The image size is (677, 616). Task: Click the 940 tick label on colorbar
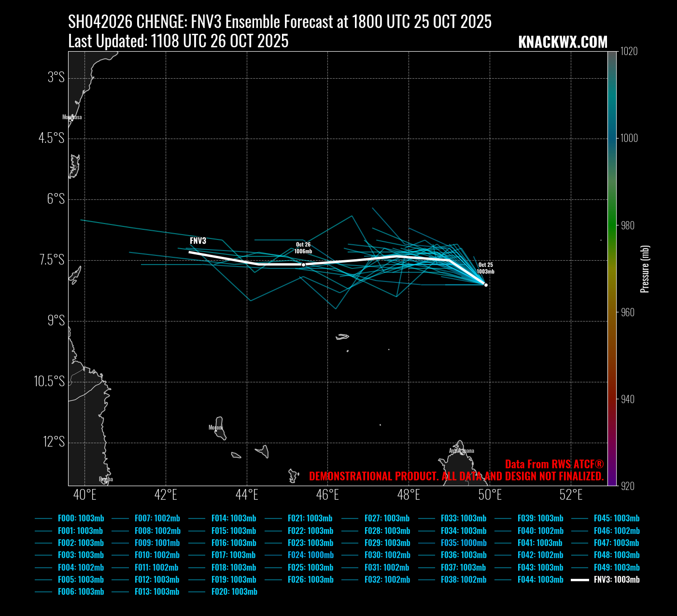tap(629, 399)
